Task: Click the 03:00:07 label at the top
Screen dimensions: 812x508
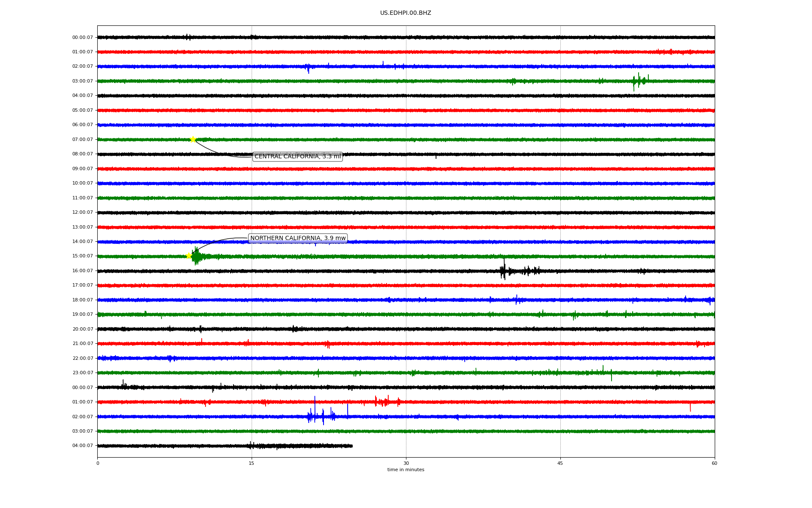Action: 82,81
